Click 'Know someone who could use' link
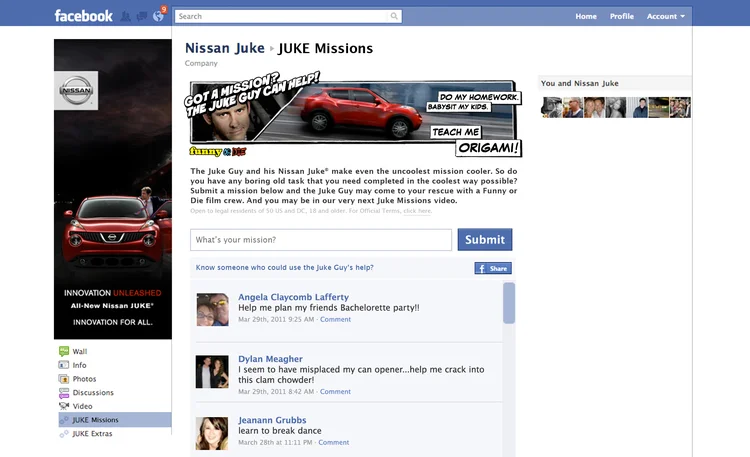Screen dimensions: 750x457 coord(285,268)
